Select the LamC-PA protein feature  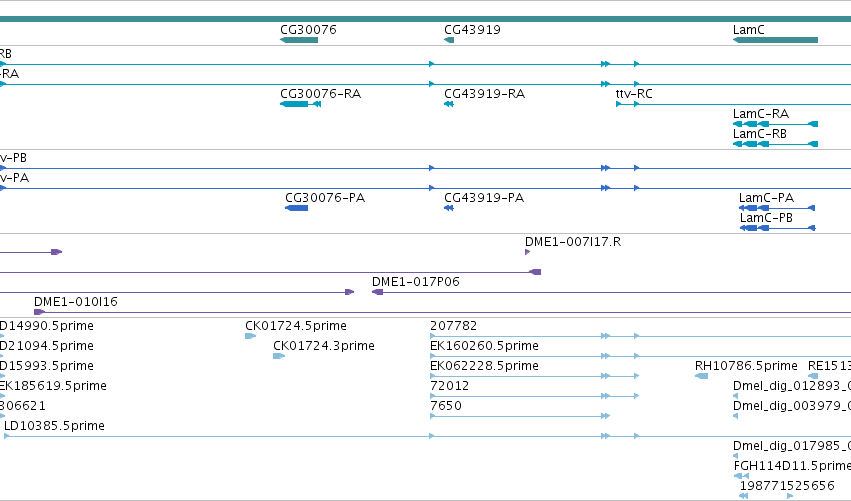point(777,208)
